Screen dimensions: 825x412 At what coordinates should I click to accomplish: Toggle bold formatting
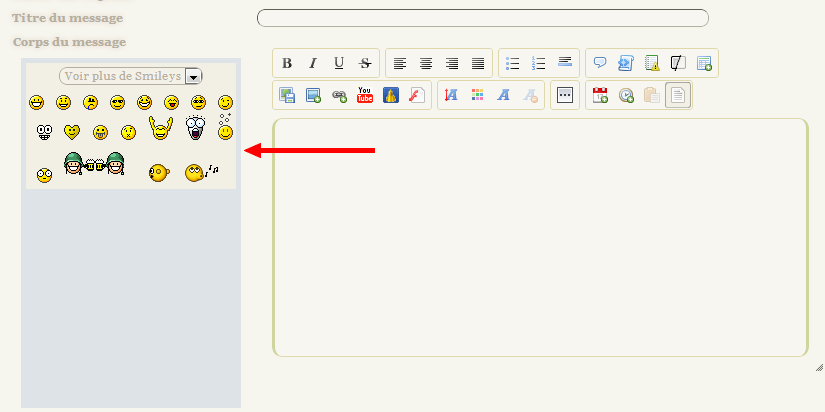pyautogui.click(x=287, y=64)
